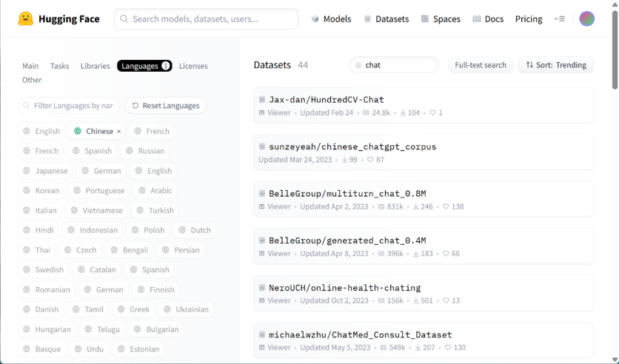The image size is (619, 364).
Task: Switch to the Tasks filter tab
Action: 60,66
